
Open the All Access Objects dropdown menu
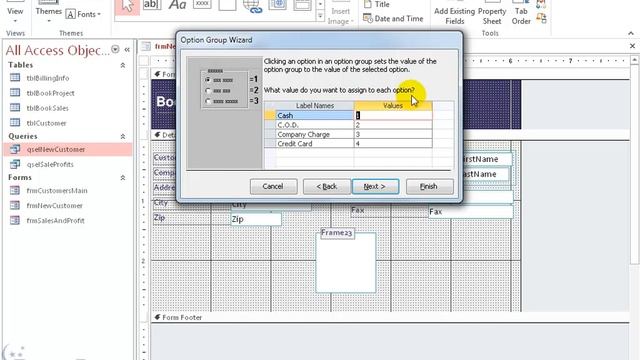coord(116,49)
